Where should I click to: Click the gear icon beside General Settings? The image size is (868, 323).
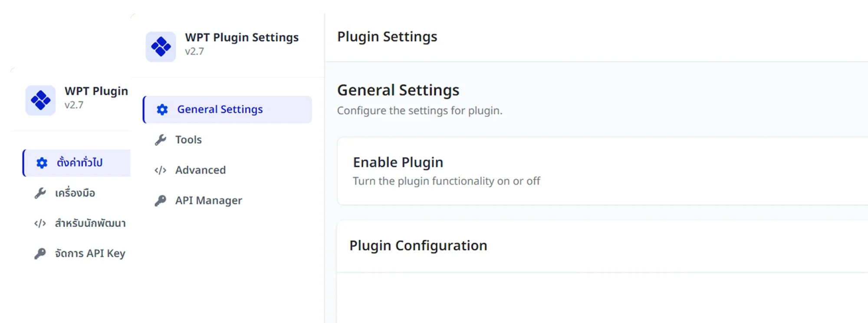click(162, 109)
